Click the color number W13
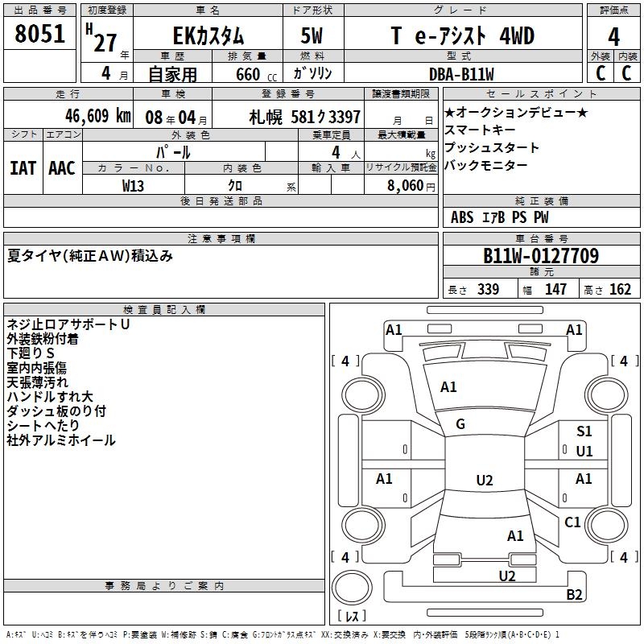The height and width of the screenshot is (644, 644). [134, 184]
